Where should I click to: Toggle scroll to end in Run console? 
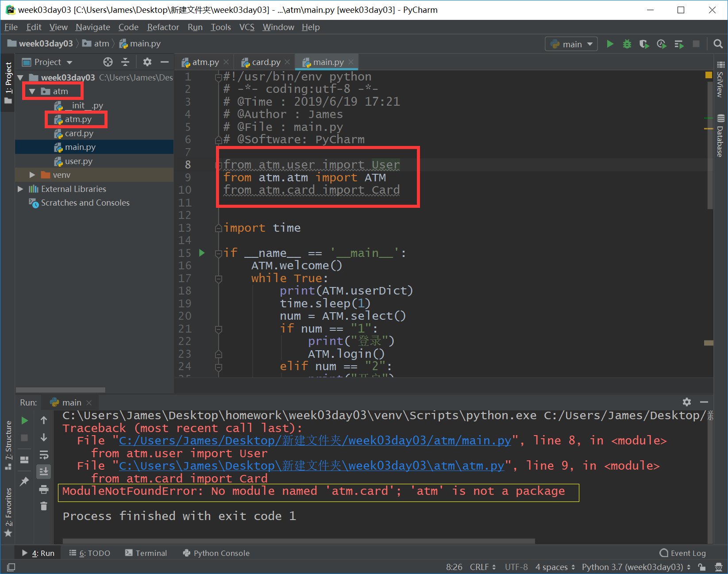pyautogui.click(x=44, y=472)
